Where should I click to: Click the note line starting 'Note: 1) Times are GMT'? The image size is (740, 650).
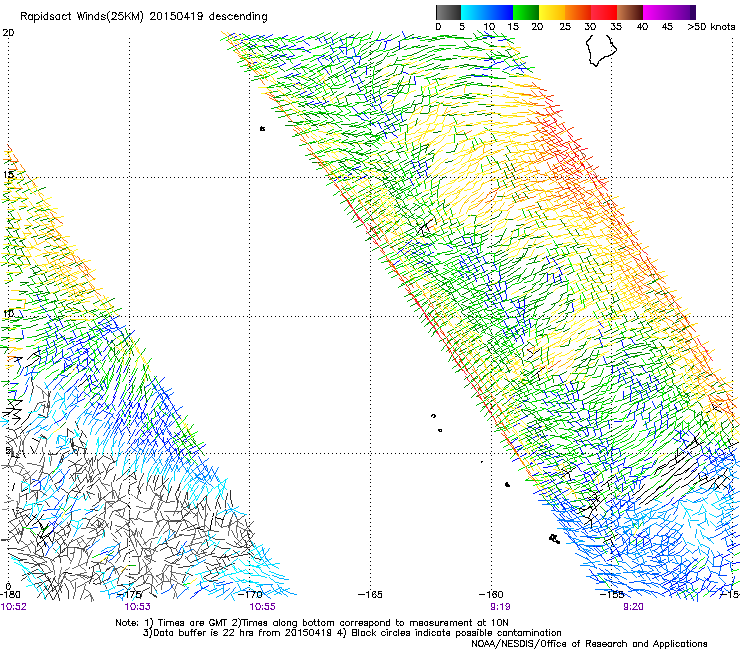(x=312, y=623)
